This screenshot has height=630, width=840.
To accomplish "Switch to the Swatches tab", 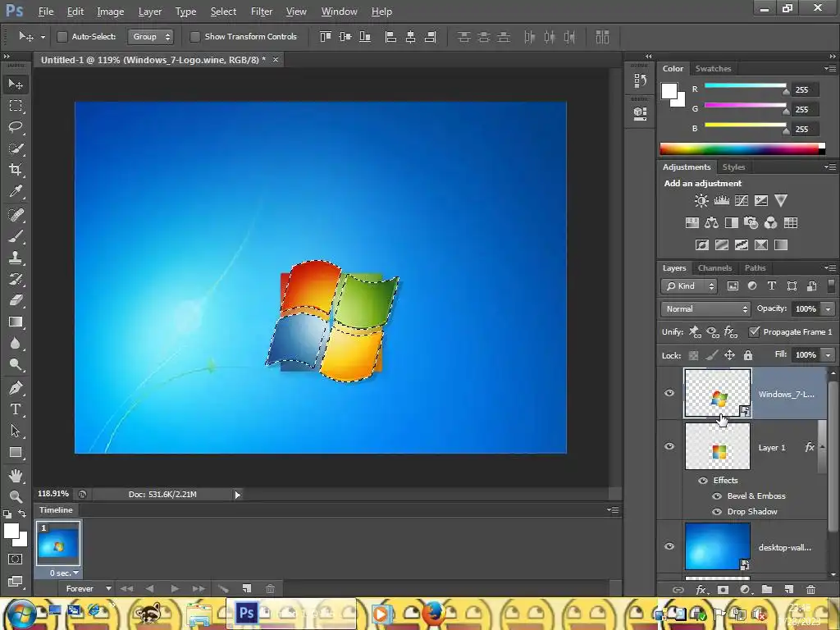I will click(713, 69).
